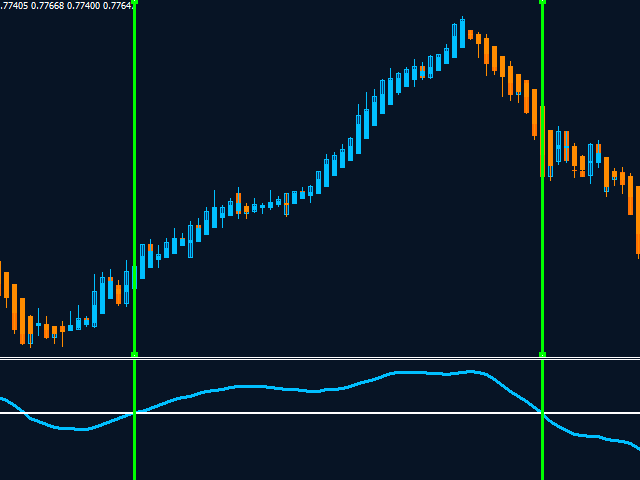Click the separator between chart and indicator

click(x=320, y=358)
